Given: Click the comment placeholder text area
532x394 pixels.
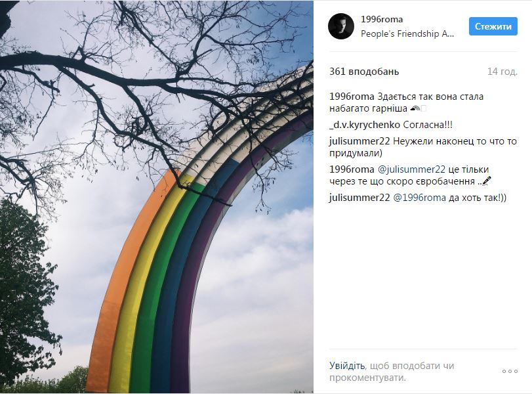Looking at the screenshot, I should tap(392, 372).
